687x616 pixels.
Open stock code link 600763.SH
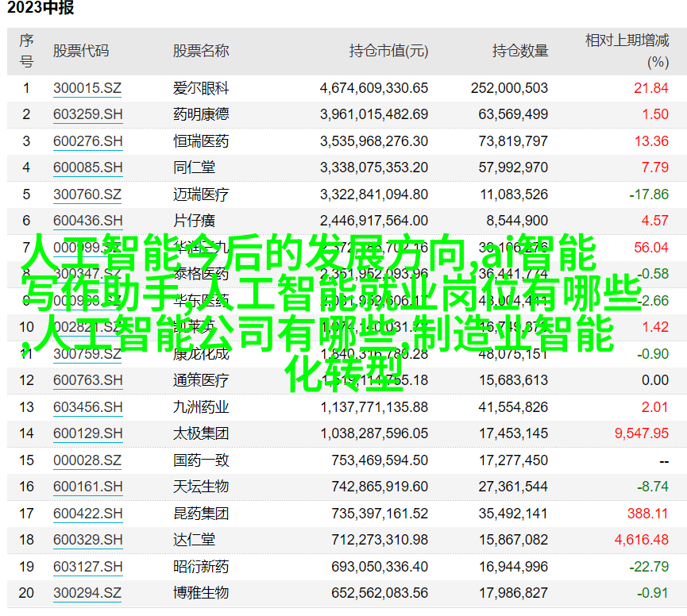[87, 380]
